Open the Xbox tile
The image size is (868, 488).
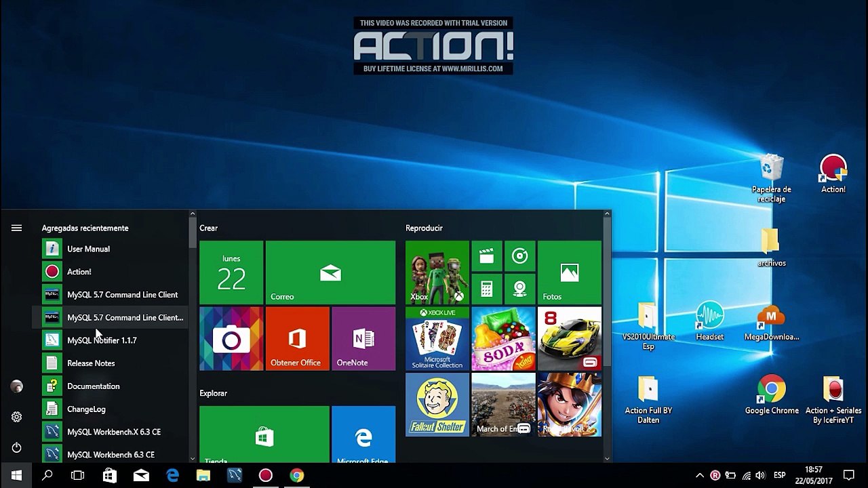click(437, 272)
